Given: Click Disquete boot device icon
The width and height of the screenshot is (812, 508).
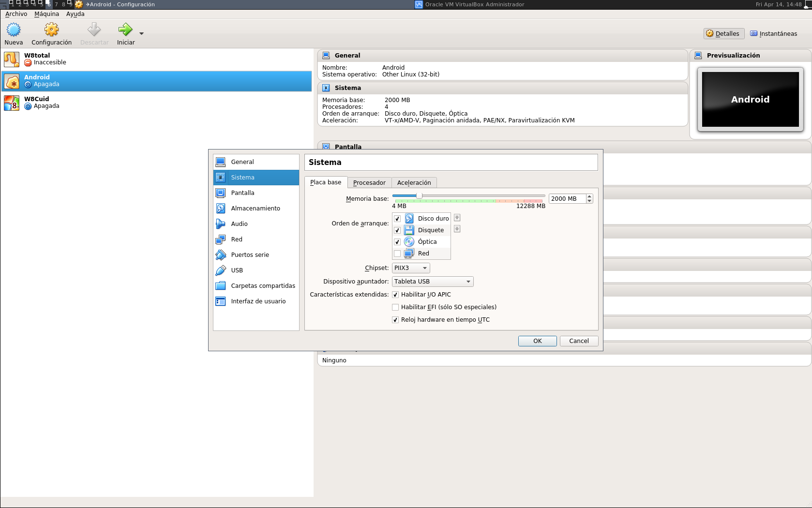Looking at the screenshot, I should pyautogui.click(x=409, y=230).
